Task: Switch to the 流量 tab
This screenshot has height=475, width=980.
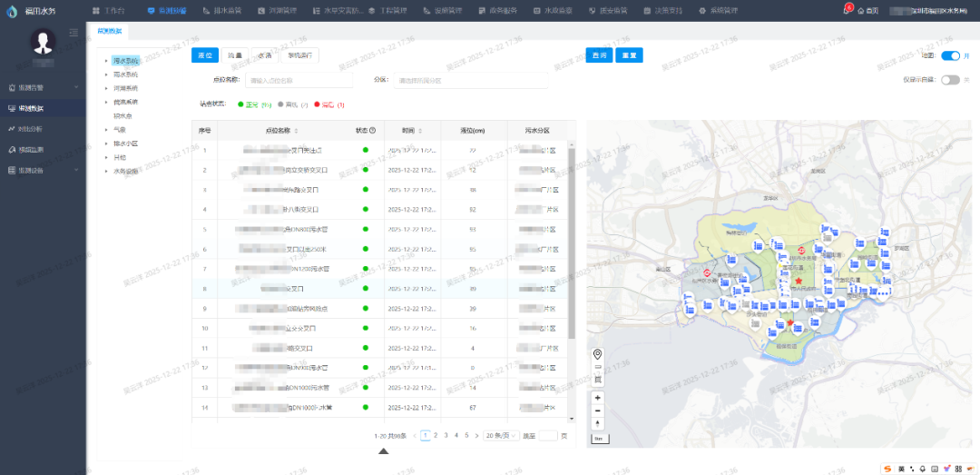Action: tap(235, 55)
